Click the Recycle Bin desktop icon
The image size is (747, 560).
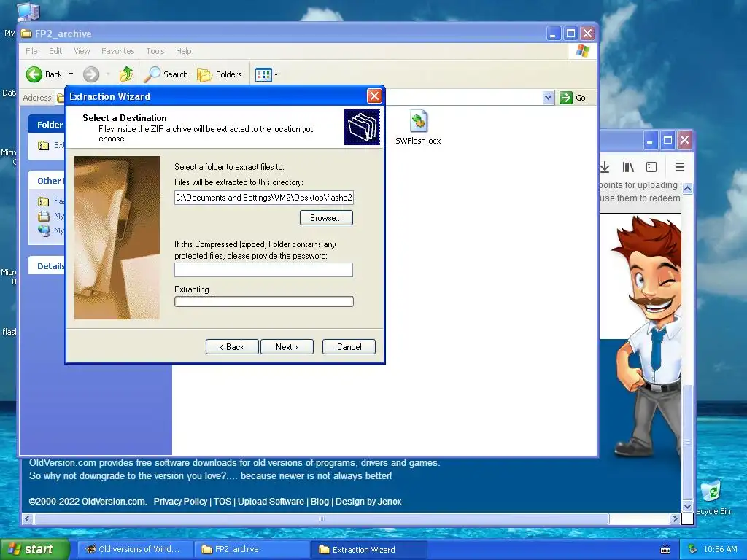pos(712,491)
